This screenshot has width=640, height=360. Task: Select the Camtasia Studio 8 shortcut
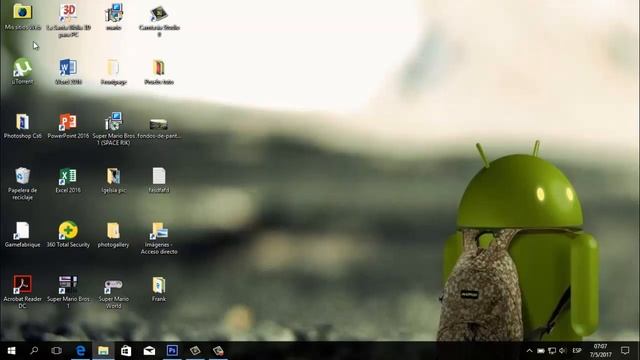[159, 20]
